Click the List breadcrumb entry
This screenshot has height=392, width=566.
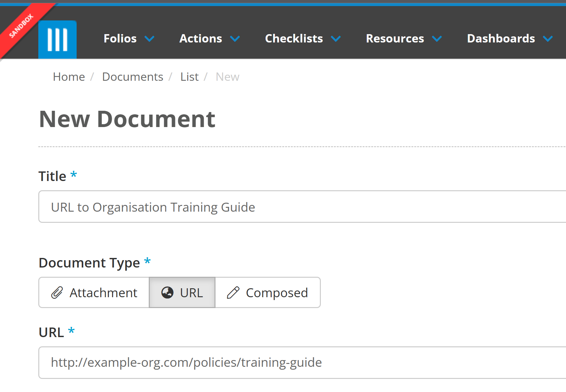189,77
